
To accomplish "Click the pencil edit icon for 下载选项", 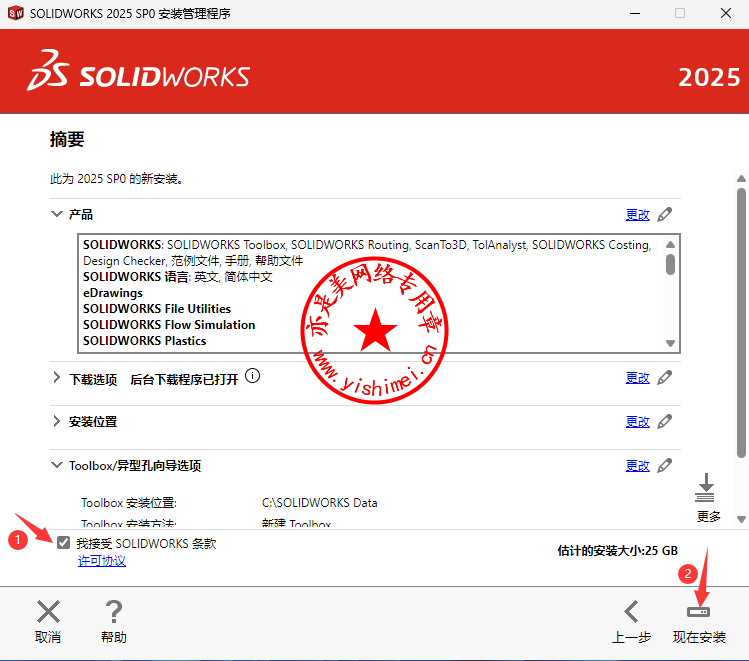I will (664, 378).
